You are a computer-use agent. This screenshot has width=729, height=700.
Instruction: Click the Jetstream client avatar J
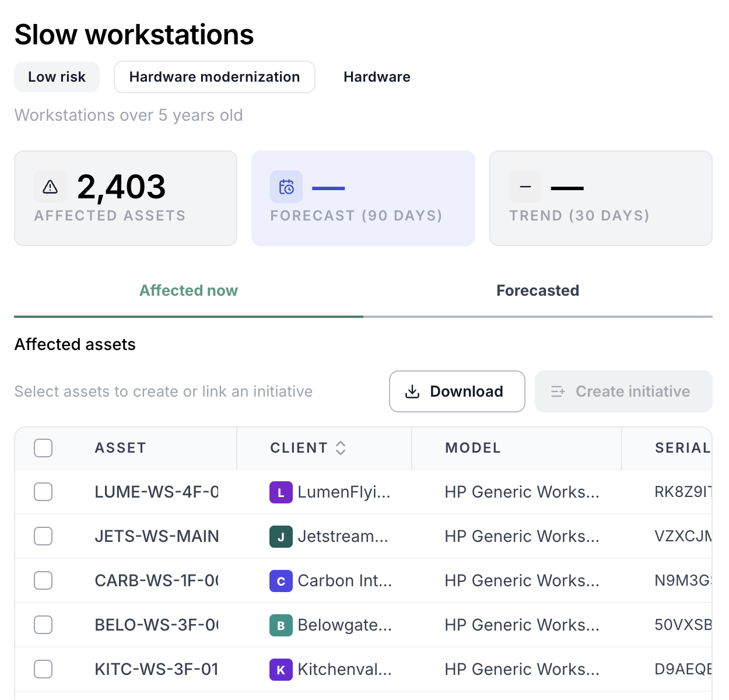pyautogui.click(x=281, y=537)
